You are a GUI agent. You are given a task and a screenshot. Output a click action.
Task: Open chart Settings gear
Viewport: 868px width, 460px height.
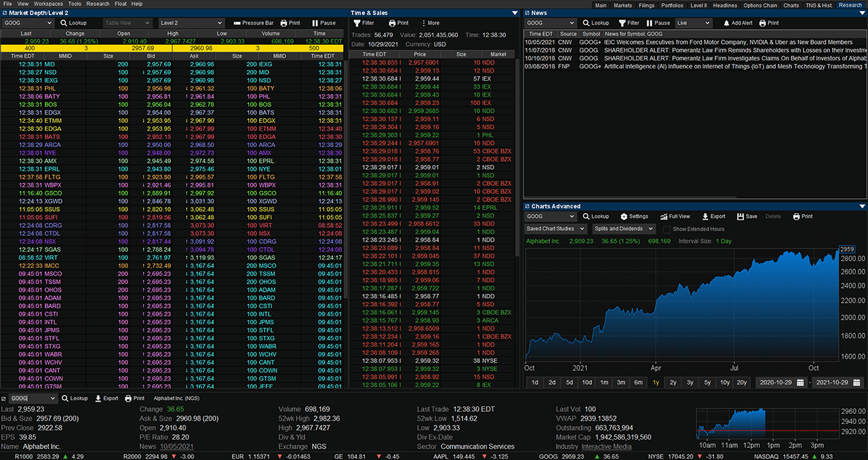pyautogui.click(x=634, y=216)
